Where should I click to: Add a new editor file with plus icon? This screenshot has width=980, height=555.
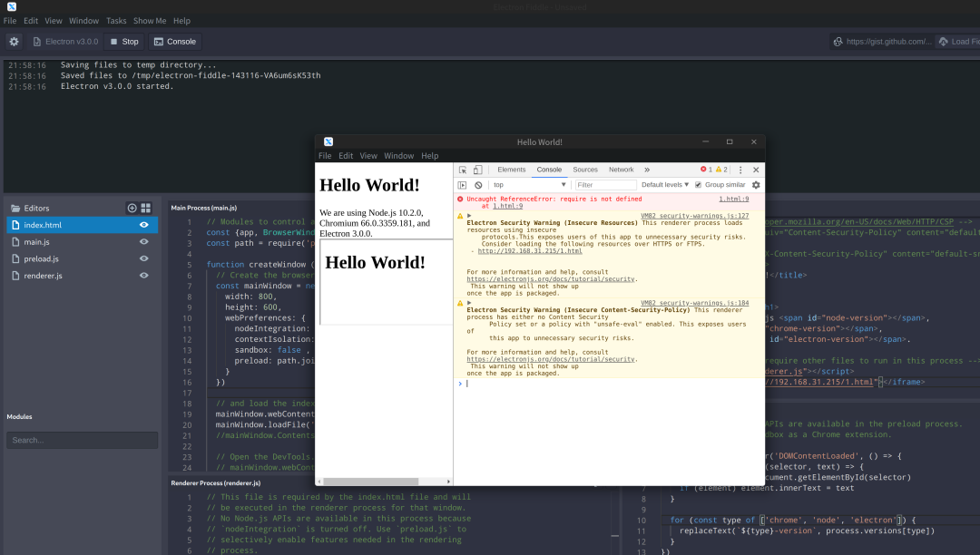132,208
